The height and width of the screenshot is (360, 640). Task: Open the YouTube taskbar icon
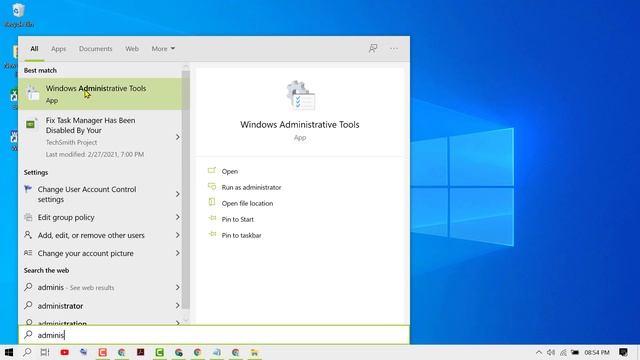click(64, 352)
